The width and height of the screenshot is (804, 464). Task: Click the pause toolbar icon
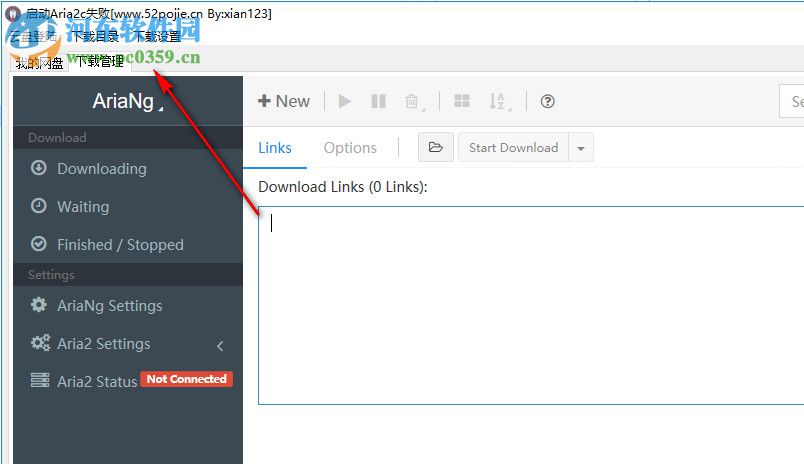coord(378,101)
